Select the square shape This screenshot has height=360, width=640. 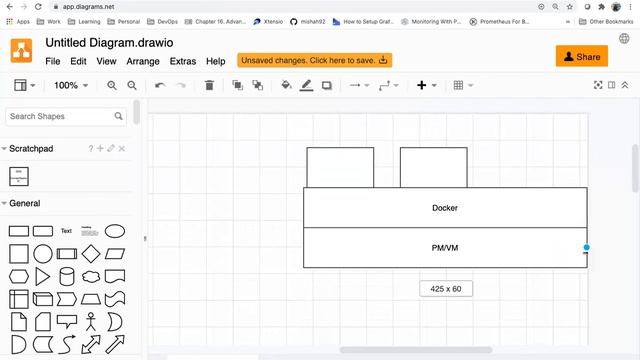click(19, 254)
